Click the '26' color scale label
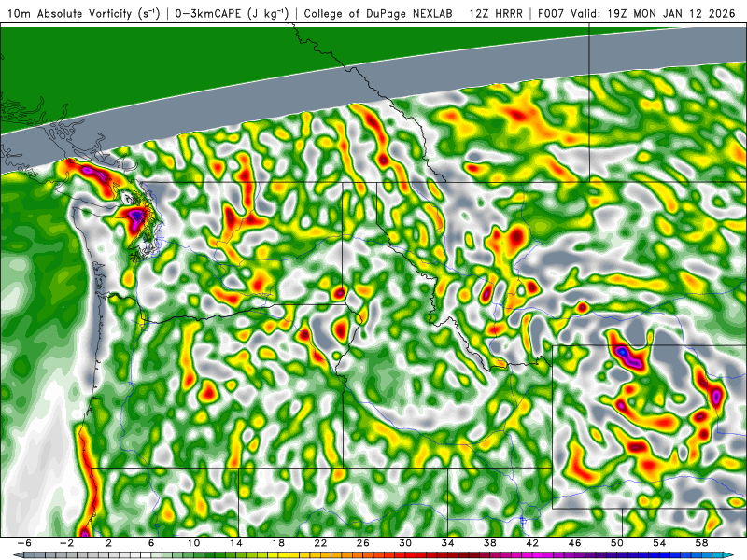This screenshot has width=747, height=560. (363, 543)
